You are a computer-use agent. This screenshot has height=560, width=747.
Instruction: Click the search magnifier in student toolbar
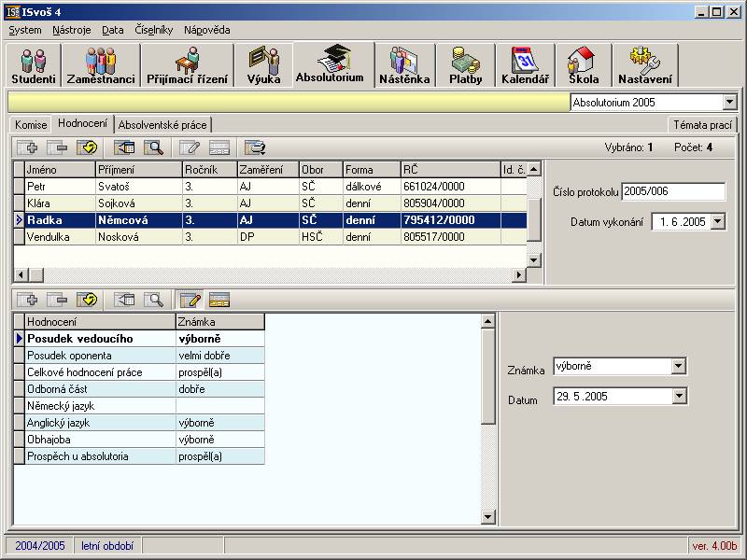point(154,147)
